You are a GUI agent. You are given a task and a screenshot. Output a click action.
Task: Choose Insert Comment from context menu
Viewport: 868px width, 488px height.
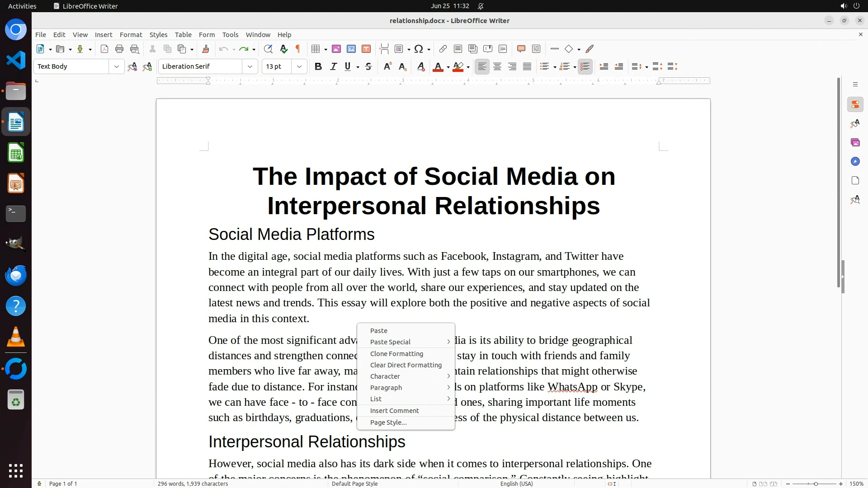click(394, 411)
